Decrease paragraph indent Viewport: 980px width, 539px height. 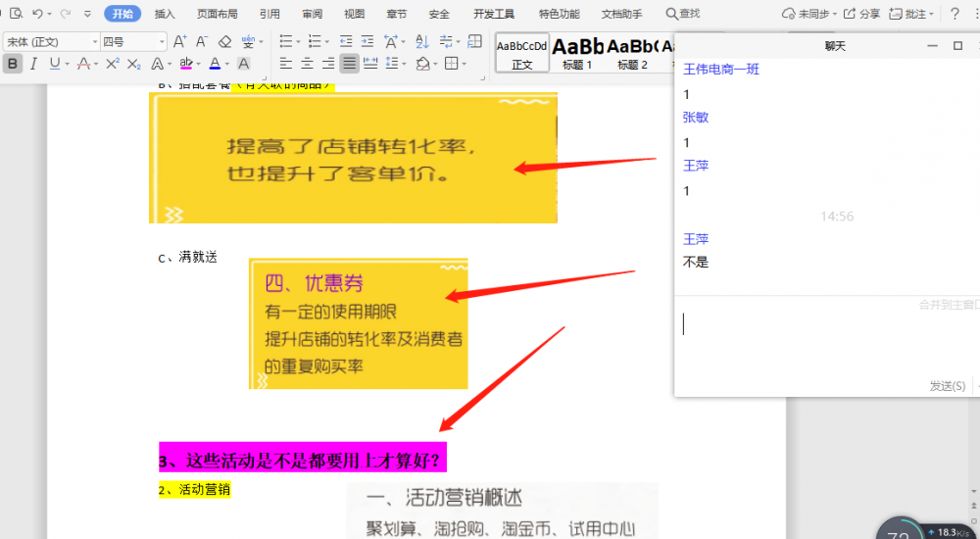(346, 42)
